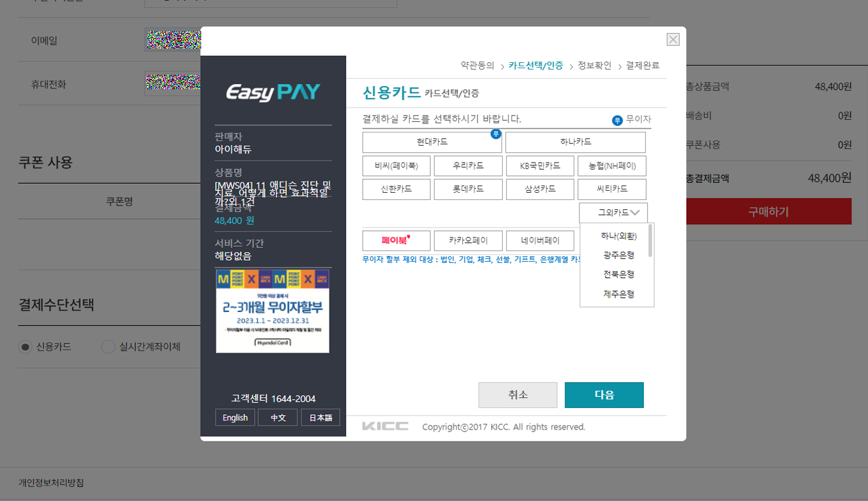Click the KICC logo in the footer
Image resolution: width=868 pixels, height=501 pixels.
385,426
